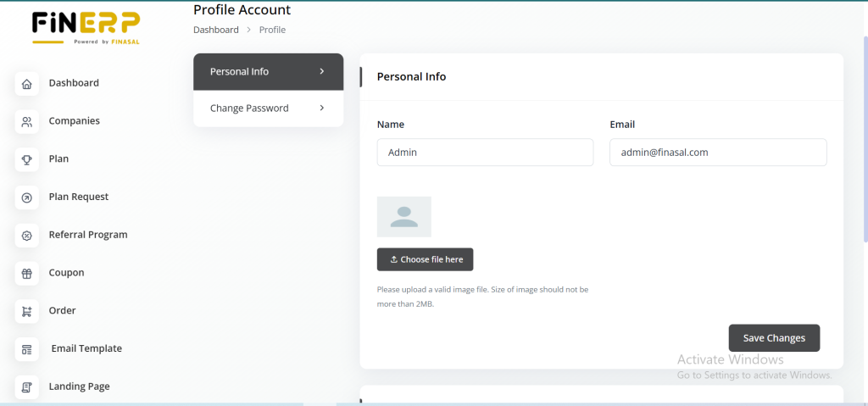This screenshot has height=406, width=868.
Task: Click the Landing Page document icon
Action: [27, 387]
